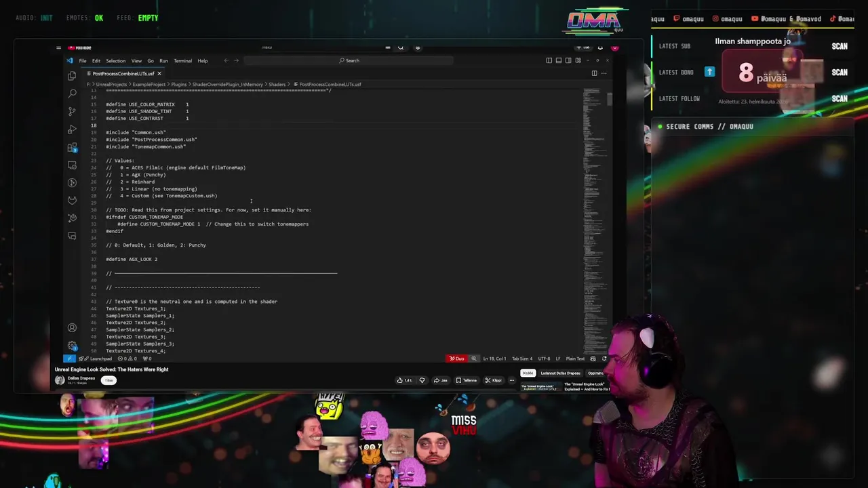Open the Accounts icon in activity bar

click(x=73, y=328)
